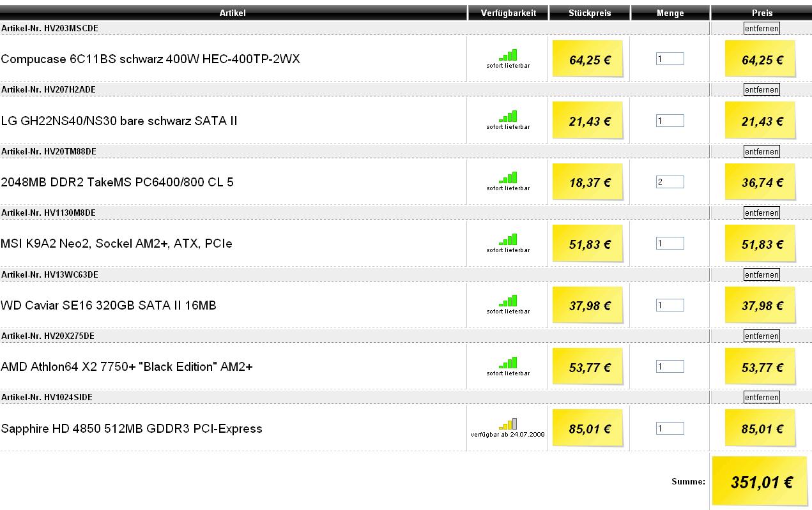Remove article HV20X275DE with entfernen button
The height and width of the screenshot is (510, 812).
pos(762,336)
